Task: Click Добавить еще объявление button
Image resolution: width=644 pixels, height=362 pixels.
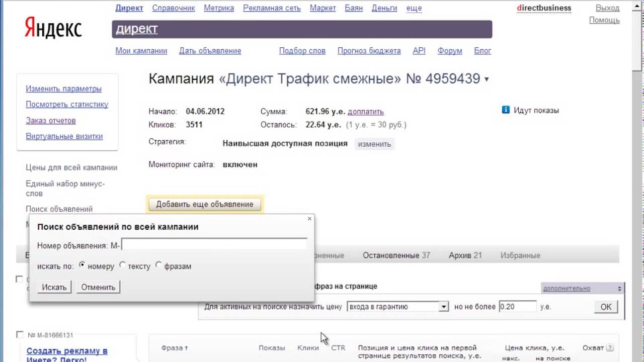Action: pos(205,204)
